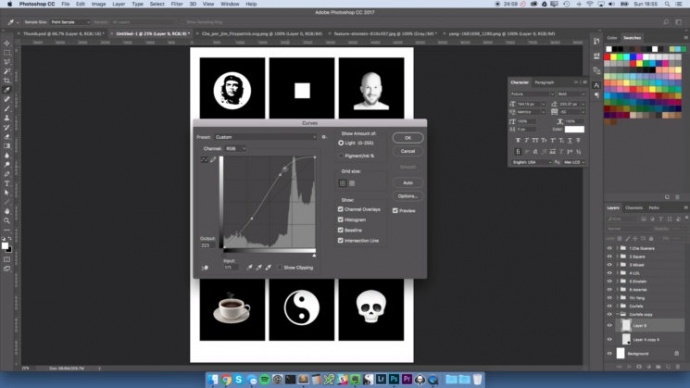Viewport: 690px width, 388px height.
Task: Open the Filter menu
Action: [176, 4]
